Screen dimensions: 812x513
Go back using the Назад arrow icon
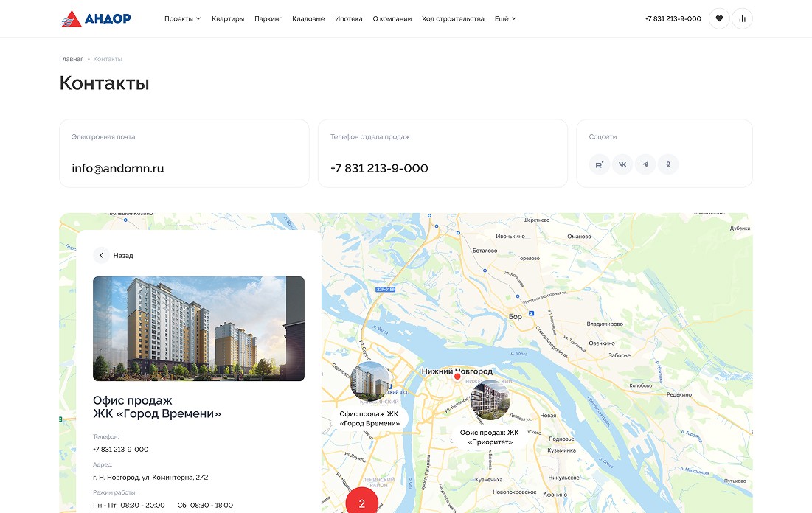(102, 255)
